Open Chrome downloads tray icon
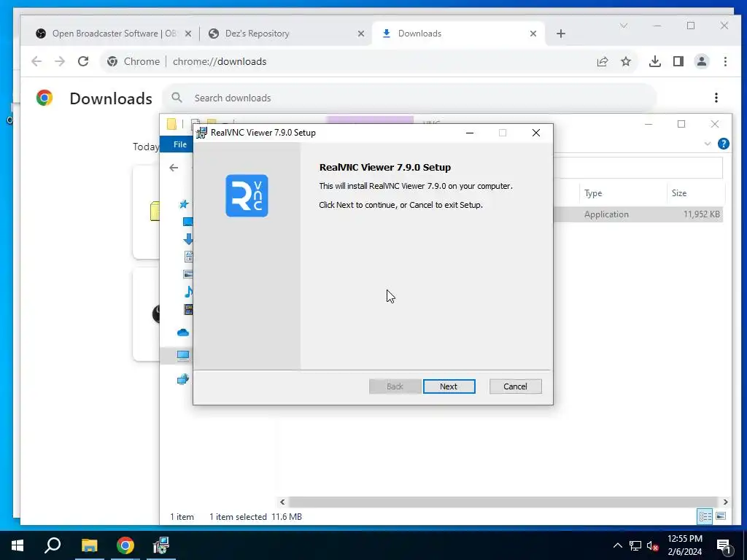This screenshot has width=747, height=560. (x=655, y=61)
